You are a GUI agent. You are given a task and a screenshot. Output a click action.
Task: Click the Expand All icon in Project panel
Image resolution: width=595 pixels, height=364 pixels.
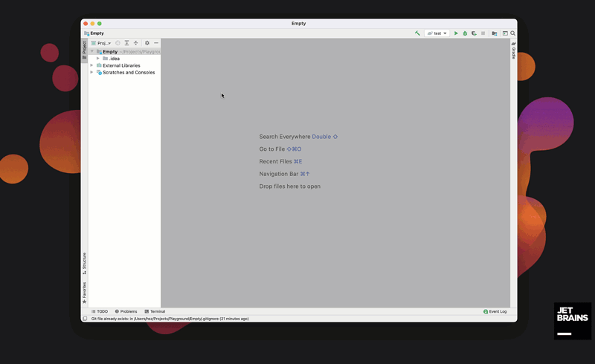click(x=126, y=43)
